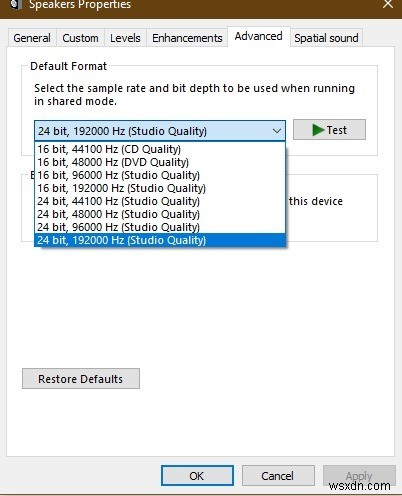Collapse the Default Format combo box arrow
Image resolution: width=402 pixels, height=496 pixels.
point(277,131)
